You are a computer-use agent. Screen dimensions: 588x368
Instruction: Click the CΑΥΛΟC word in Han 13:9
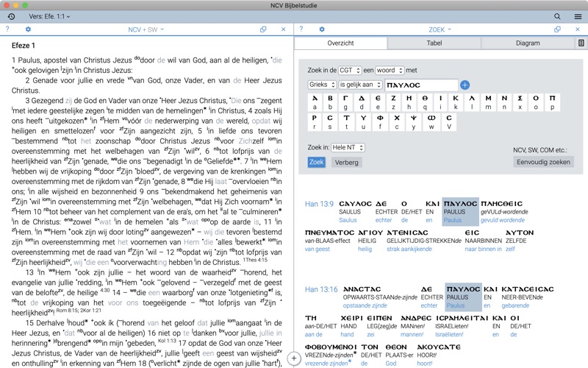pos(355,204)
